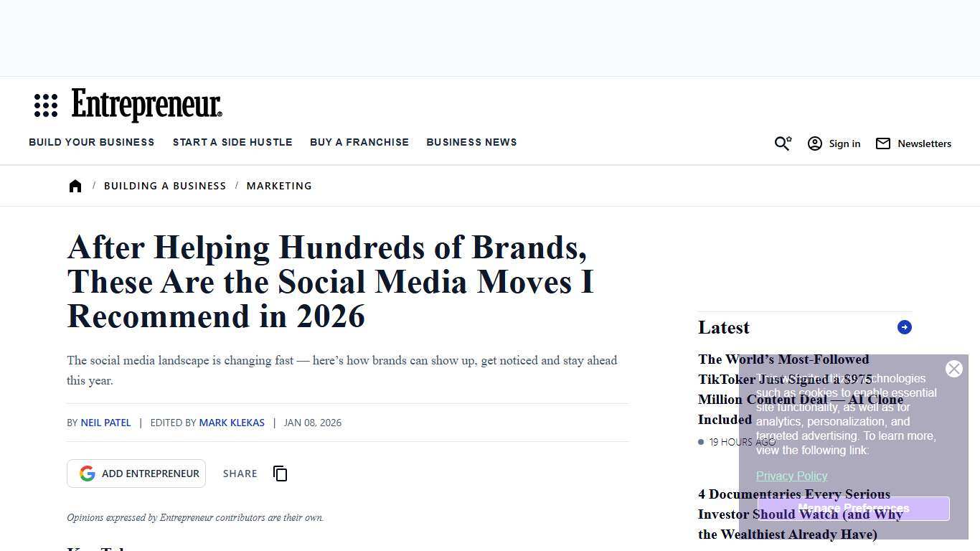View NEIL PATEL's author page
980x551 pixels.
click(105, 423)
